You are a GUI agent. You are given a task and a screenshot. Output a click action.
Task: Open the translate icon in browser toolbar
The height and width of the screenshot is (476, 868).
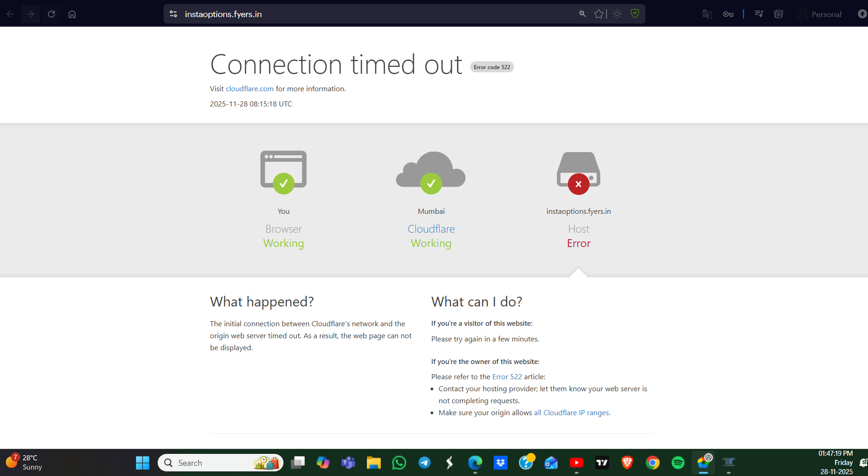[x=707, y=14]
